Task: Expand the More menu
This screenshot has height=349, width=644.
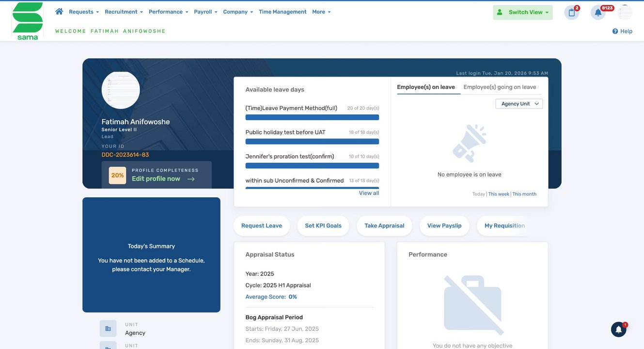Action: pyautogui.click(x=321, y=12)
